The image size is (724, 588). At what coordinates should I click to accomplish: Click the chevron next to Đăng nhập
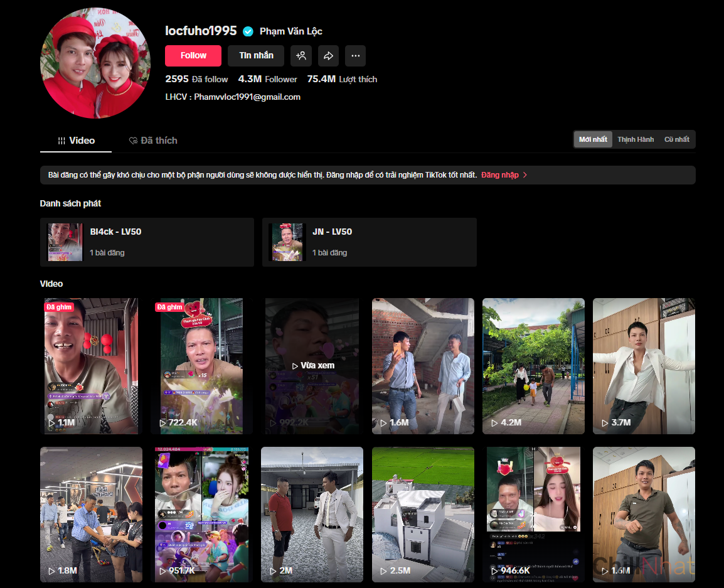pos(525,175)
